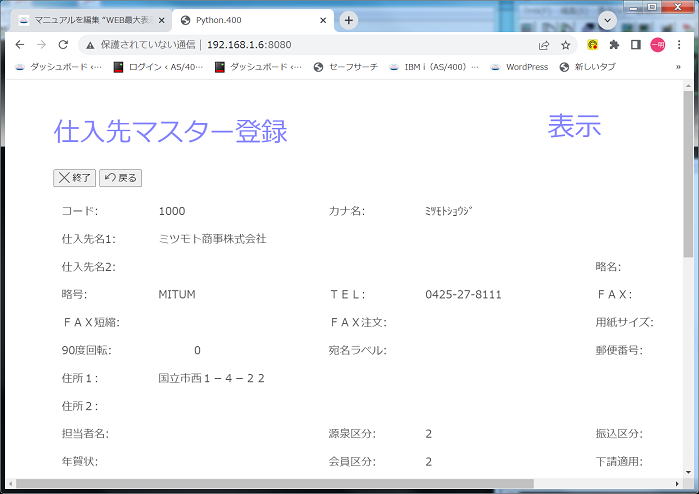Toggle the browser side panel icon
This screenshot has width=699, height=494.
point(635,45)
